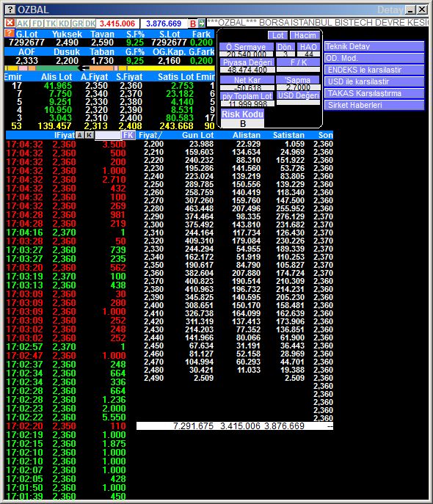
Task: Open Sirket Haberleri
Action: coord(374,105)
